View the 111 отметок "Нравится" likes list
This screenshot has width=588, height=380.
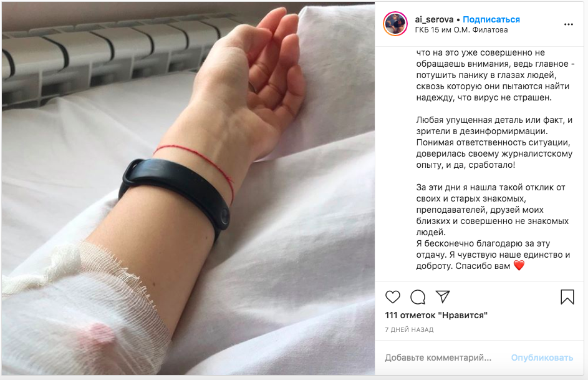[436, 315]
